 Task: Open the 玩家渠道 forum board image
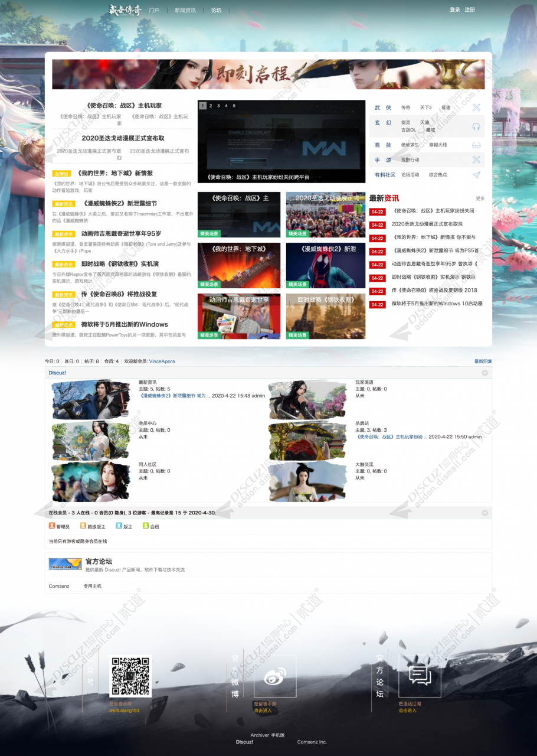307,400
